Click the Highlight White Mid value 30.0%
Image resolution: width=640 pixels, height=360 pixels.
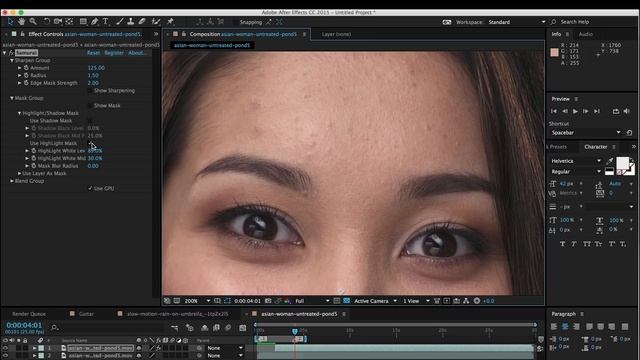(x=95, y=158)
